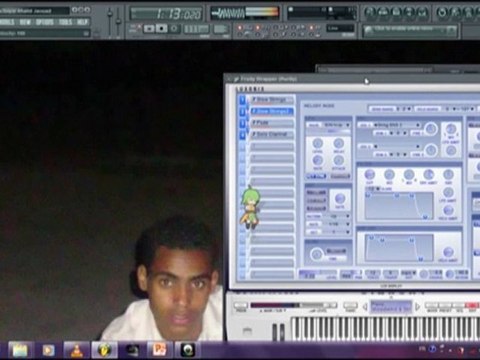
Task: Click the online news bar in FL Studio toolbar
Action: click(410, 30)
